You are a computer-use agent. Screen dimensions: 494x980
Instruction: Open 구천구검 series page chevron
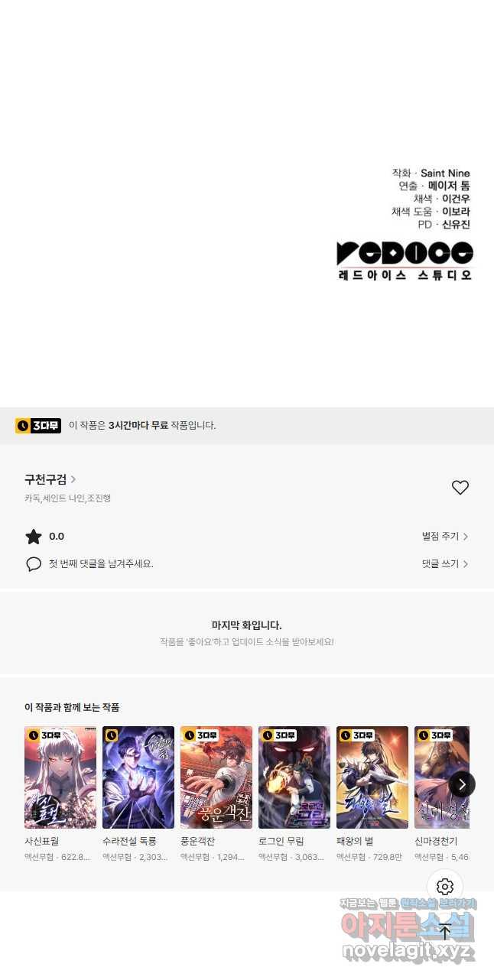click(73, 479)
